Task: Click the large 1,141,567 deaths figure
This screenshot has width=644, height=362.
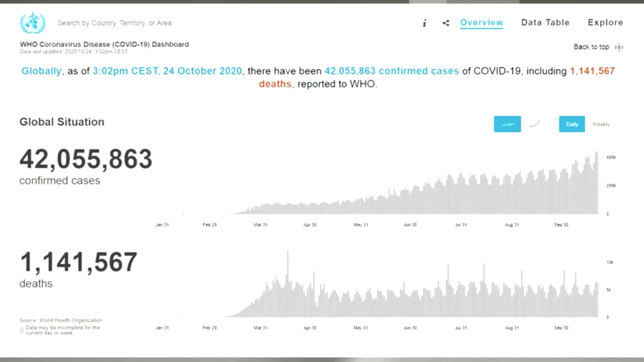Action: (78, 262)
